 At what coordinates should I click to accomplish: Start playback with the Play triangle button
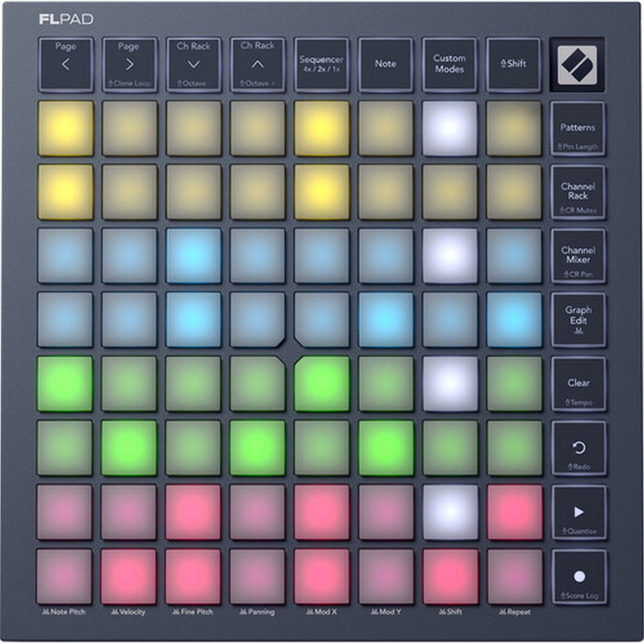[x=579, y=513]
